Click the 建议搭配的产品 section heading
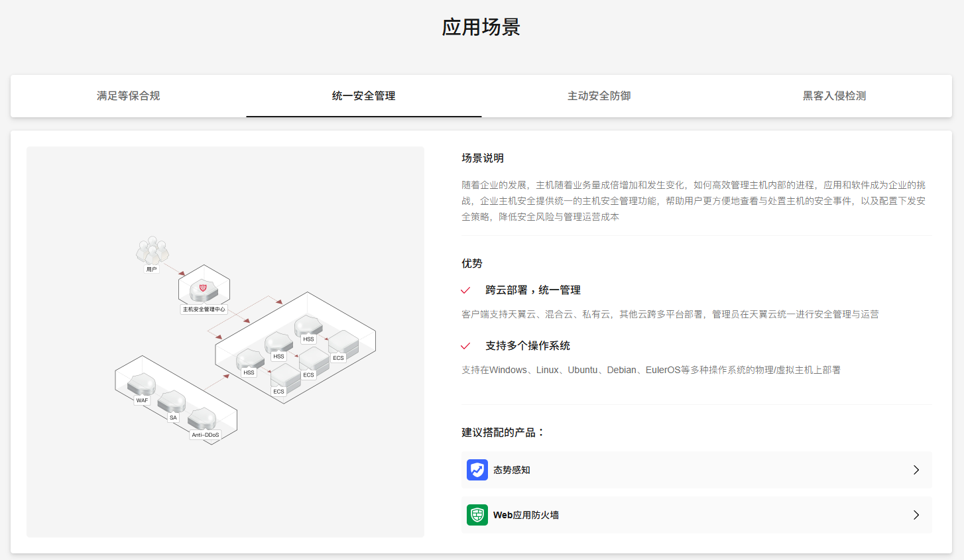The width and height of the screenshot is (964, 560). pos(503,432)
